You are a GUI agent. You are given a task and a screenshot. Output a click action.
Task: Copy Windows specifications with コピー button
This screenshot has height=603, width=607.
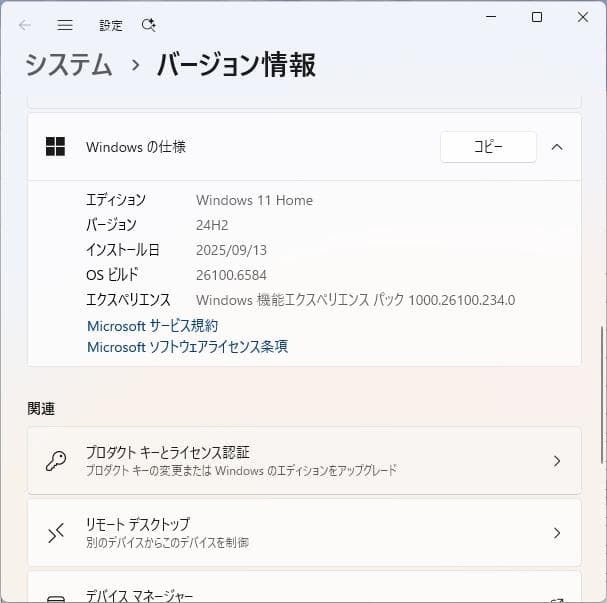[x=488, y=147]
